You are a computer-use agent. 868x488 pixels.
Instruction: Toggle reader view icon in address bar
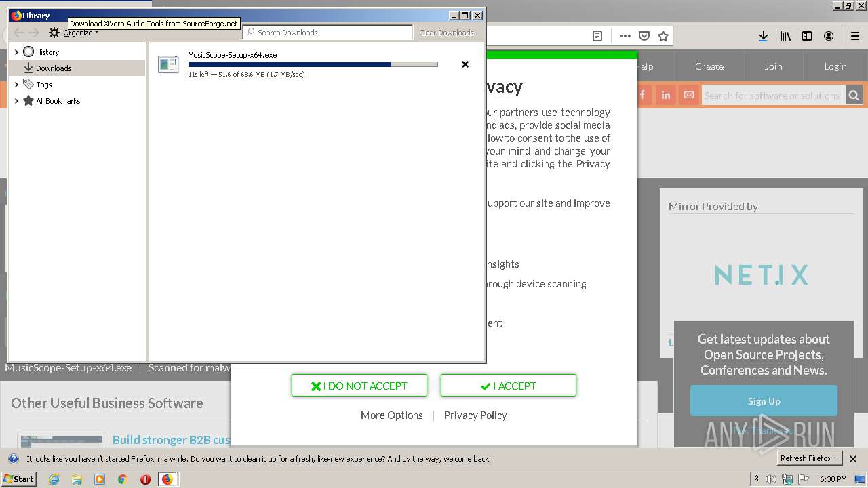(x=597, y=36)
